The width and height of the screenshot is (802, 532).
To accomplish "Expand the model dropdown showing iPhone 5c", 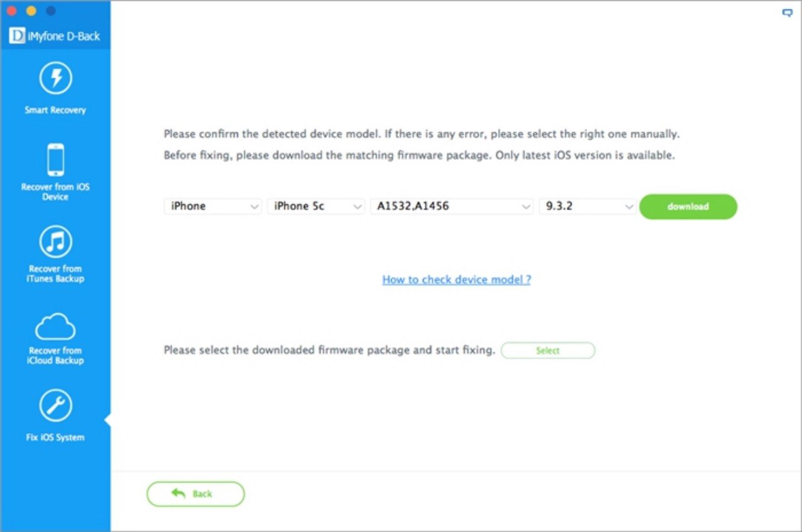I will (x=316, y=206).
